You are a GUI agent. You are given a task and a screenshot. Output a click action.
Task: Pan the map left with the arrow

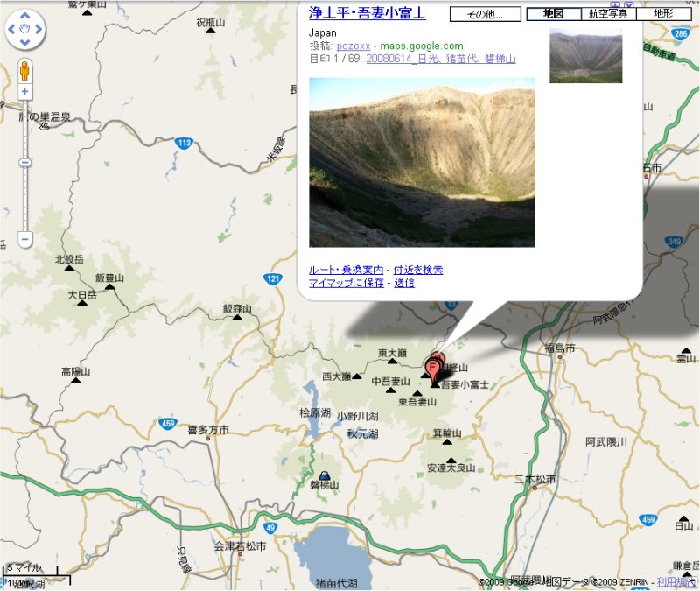[x=11, y=29]
